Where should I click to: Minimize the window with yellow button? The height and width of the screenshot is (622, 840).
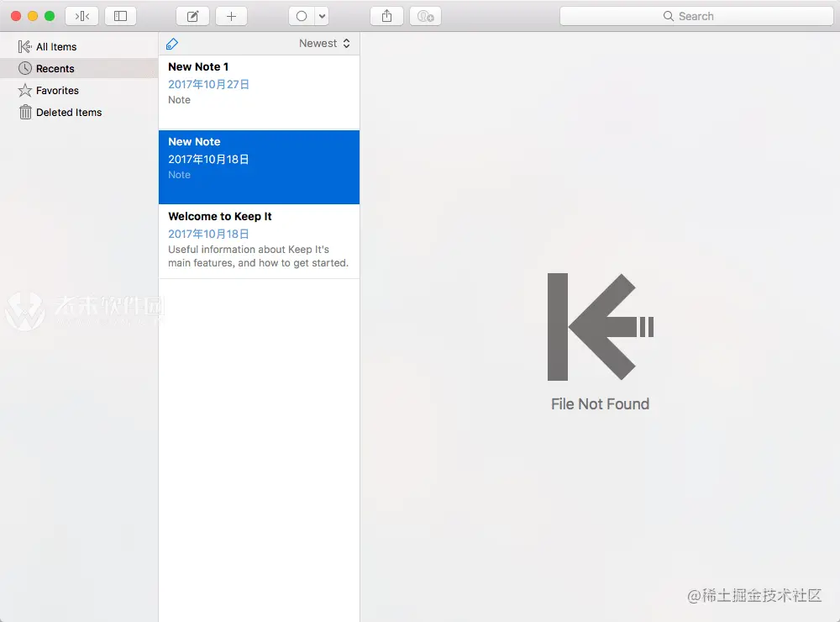33,16
